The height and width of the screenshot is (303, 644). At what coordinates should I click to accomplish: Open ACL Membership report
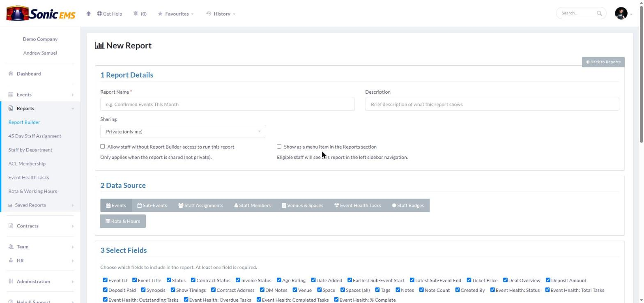[x=27, y=163]
